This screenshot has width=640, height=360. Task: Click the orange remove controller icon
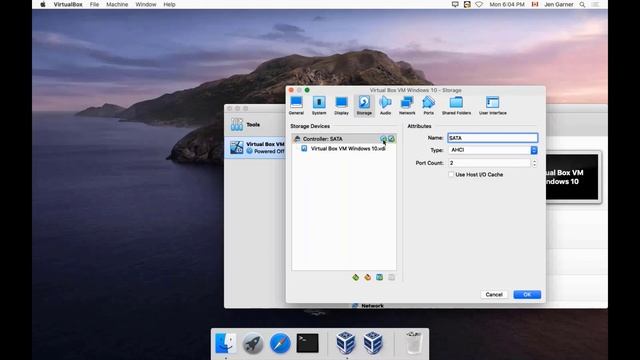tap(367, 277)
